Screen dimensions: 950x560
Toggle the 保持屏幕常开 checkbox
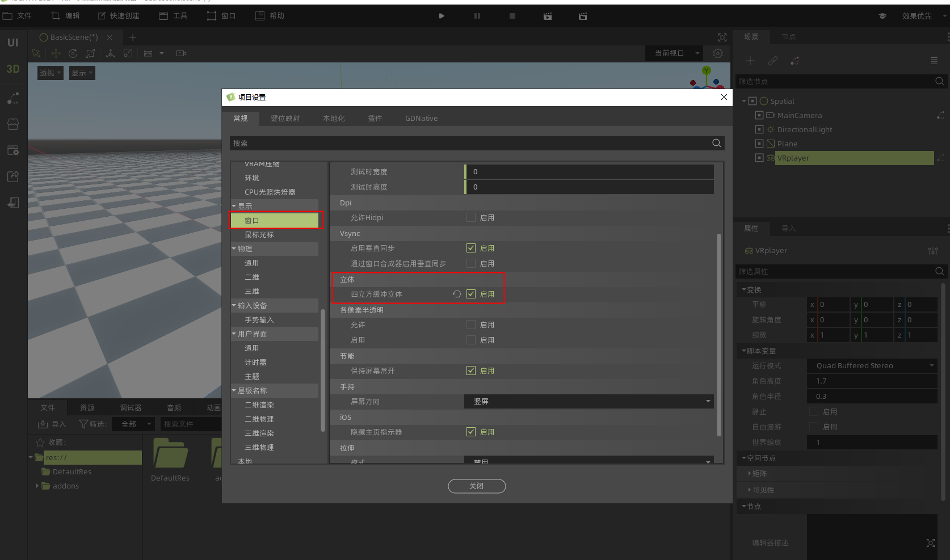point(471,370)
